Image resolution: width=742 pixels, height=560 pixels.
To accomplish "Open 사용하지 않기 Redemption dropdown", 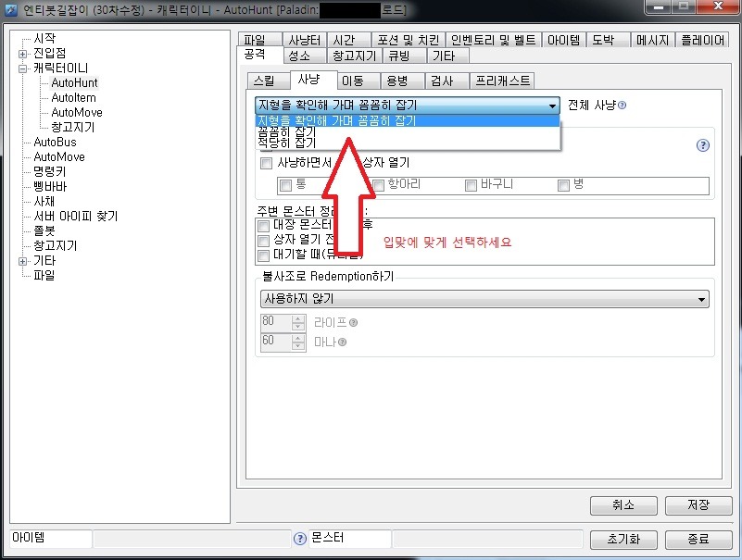I will click(484, 299).
